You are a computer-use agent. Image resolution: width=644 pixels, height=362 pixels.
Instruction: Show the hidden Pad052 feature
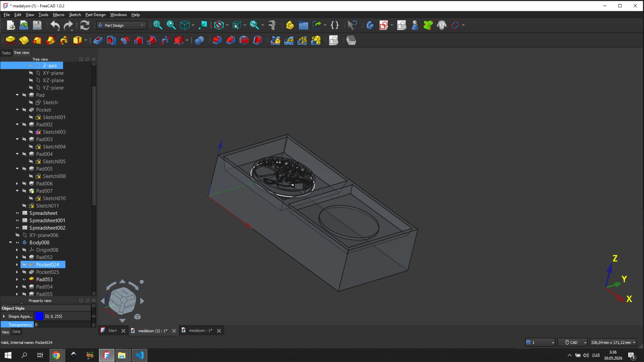pos(24,257)
